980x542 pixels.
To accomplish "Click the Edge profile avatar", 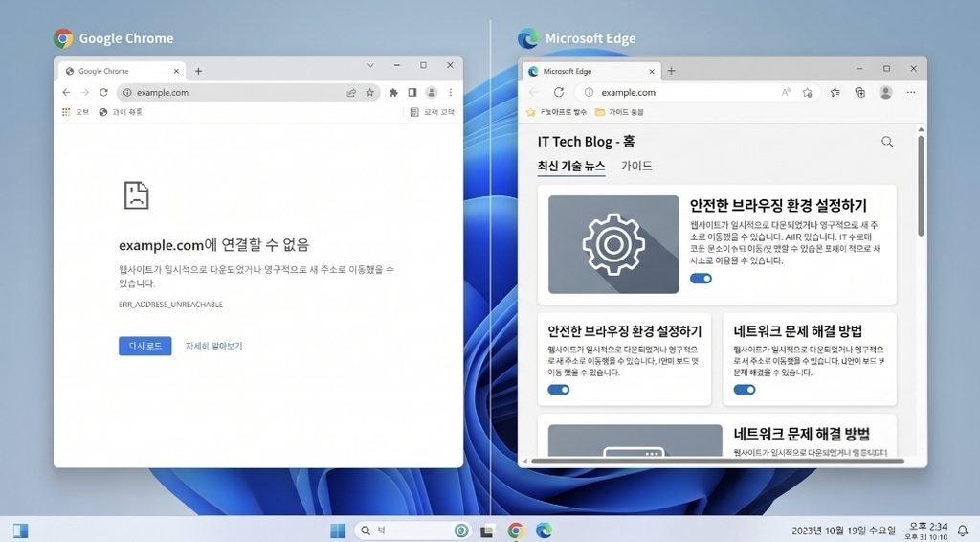I will pyautogui.click(x=885, y=93).
